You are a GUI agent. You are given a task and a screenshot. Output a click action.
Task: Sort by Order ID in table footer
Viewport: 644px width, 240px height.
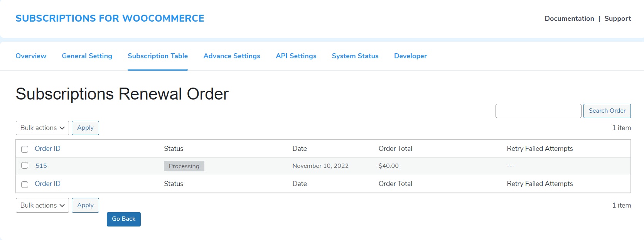pyautogui.click(x=47, y=184)
